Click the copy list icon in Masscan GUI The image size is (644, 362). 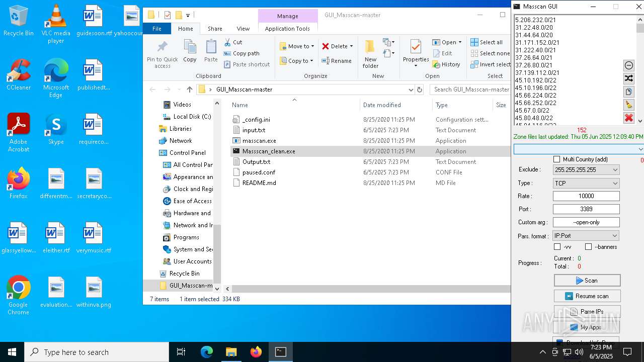click(x=628, y=92)
